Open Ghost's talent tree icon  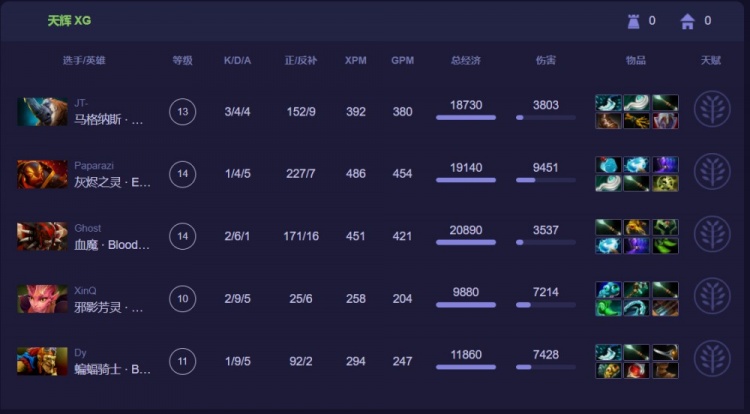point(712,235)
